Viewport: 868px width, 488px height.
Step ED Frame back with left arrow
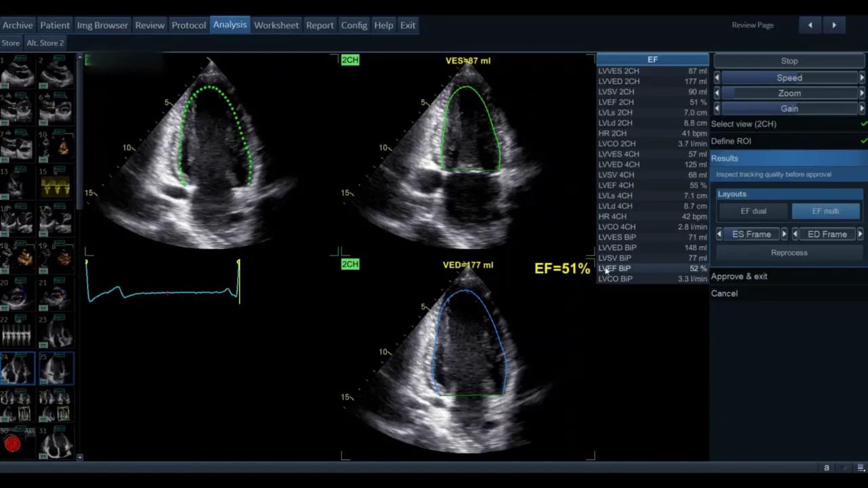795,234
